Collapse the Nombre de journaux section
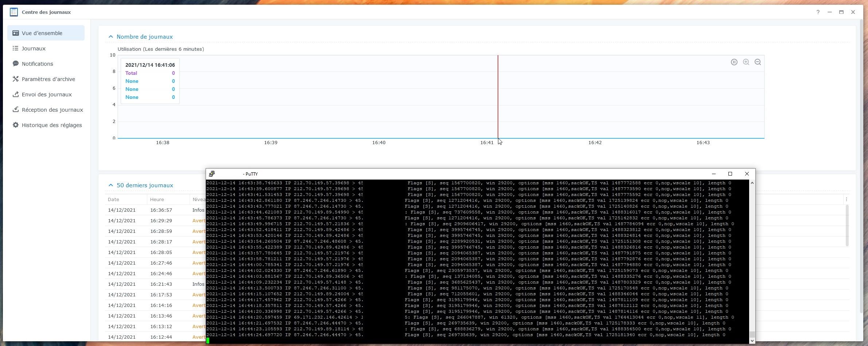This screenshot has height=346, width=868. pos(111,37)
